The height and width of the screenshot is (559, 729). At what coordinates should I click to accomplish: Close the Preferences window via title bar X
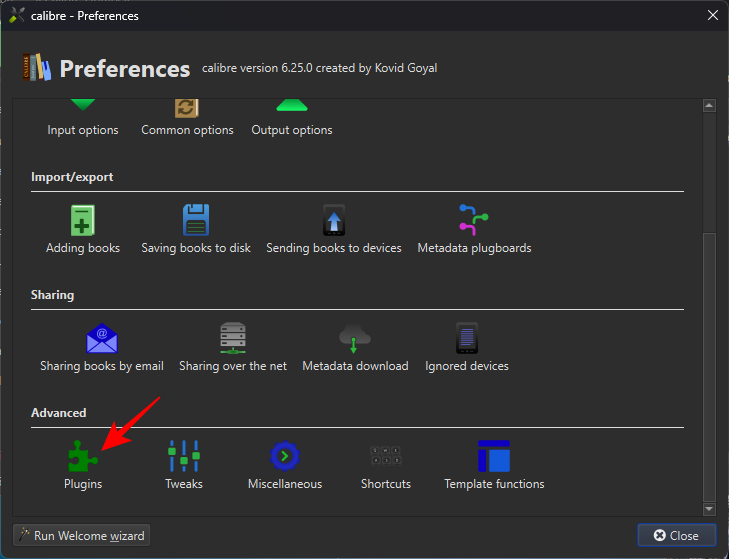coord(712,16)
